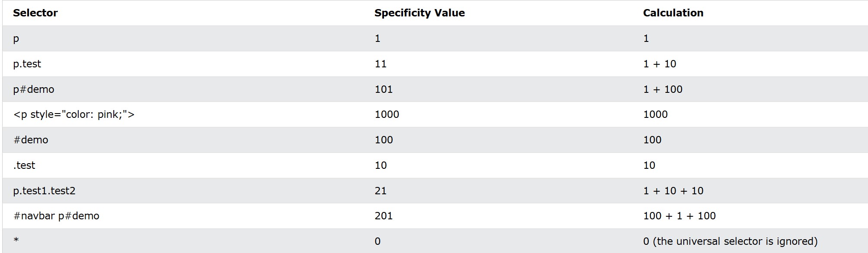Click the specificity value 101

click(384, 89)
